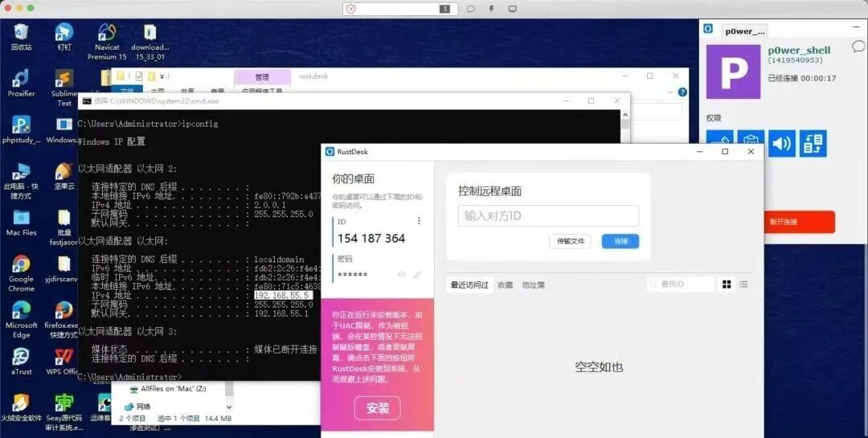Screen dimensions: 868x438
Task: Open the three-dot menu next to RustDesk ID
Action: coord(419,221)
